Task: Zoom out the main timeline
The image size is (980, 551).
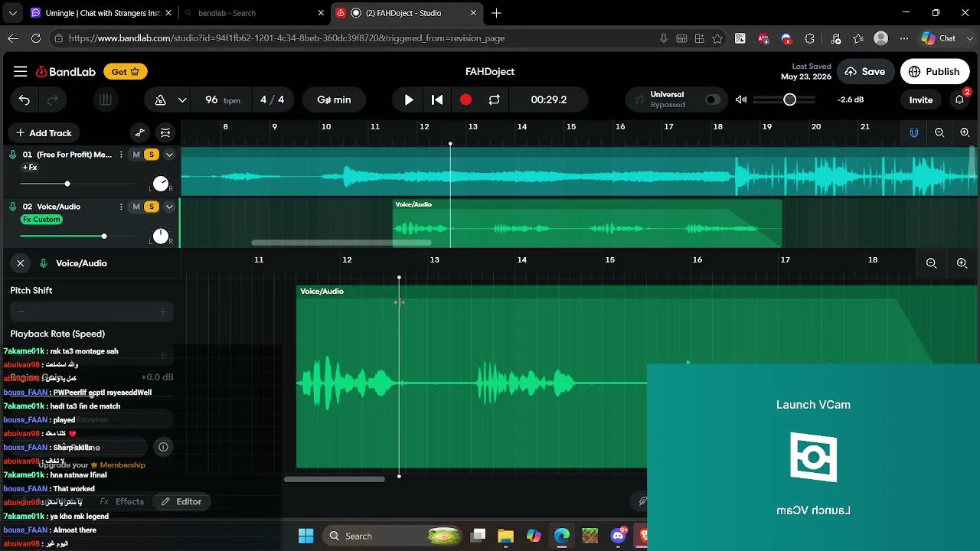Action: 939,133
